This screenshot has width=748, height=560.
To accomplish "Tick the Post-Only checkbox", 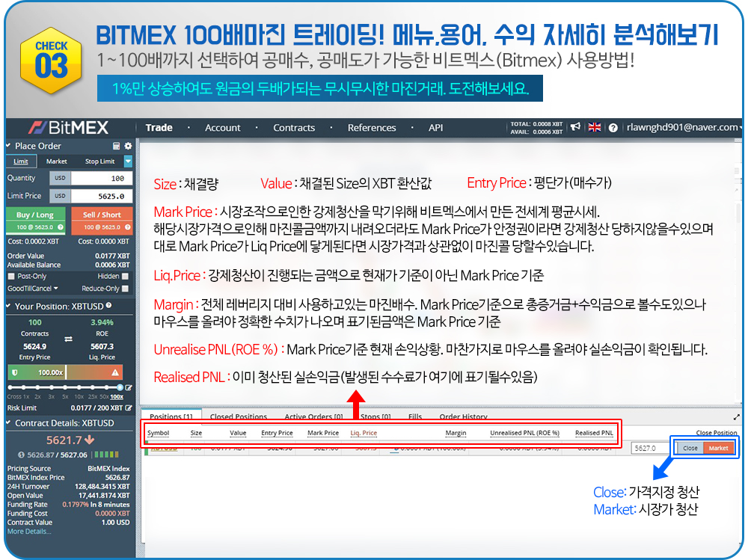I will (11, 276).
